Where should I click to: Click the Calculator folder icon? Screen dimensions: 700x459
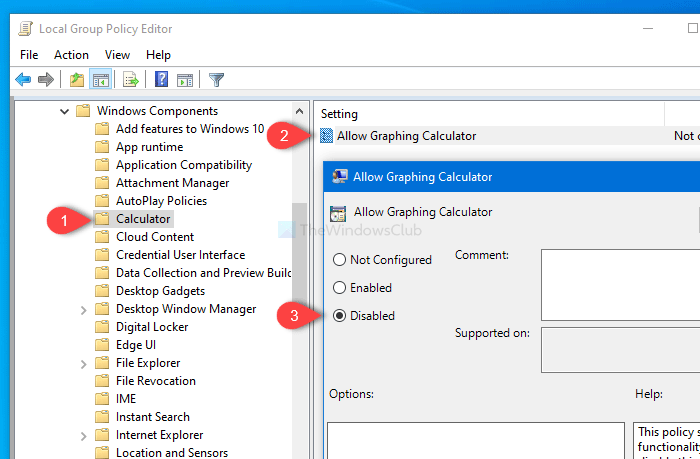click(x=102, y=219)
